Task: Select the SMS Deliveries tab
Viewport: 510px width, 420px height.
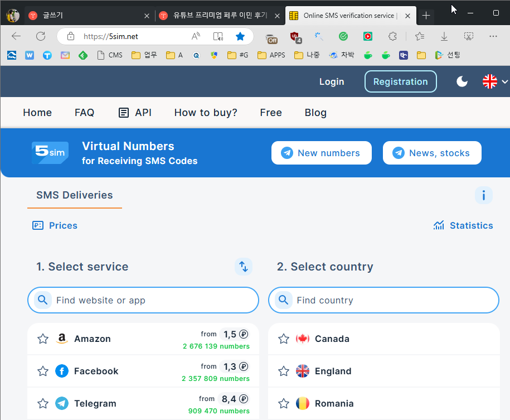Action: click(75, 195)
